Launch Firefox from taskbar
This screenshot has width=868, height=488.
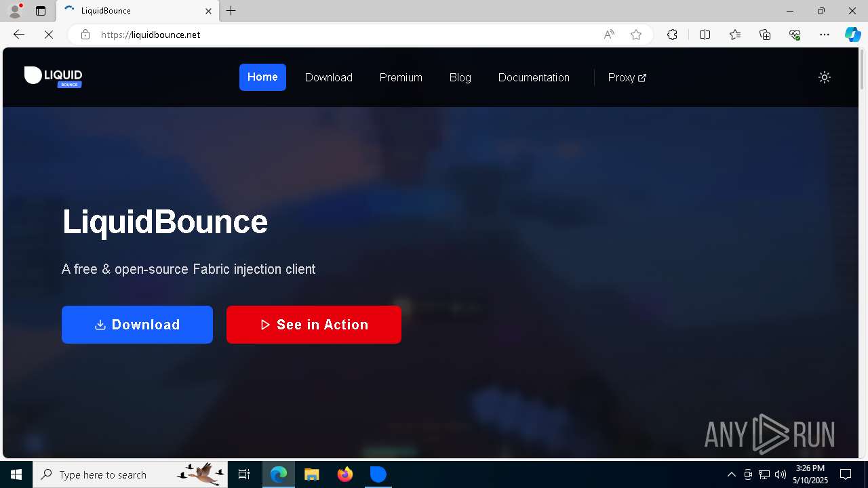coord(345,474)
